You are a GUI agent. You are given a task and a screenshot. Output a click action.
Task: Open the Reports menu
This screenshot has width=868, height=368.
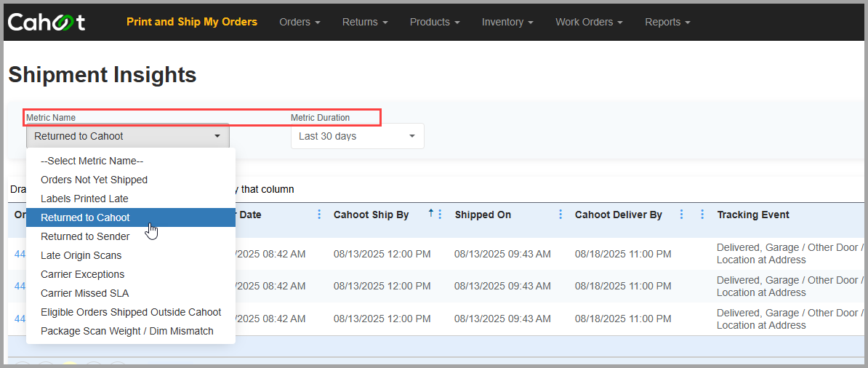pyautogui.click(x=667, y=22)
